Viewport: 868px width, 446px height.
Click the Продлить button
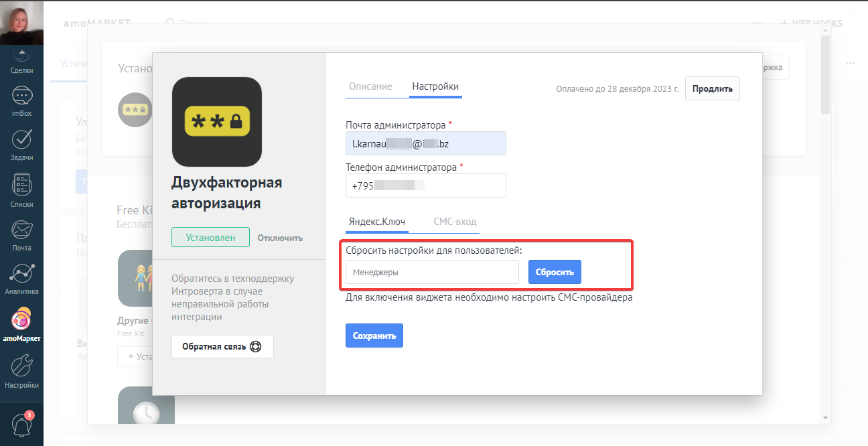[713, 88]
